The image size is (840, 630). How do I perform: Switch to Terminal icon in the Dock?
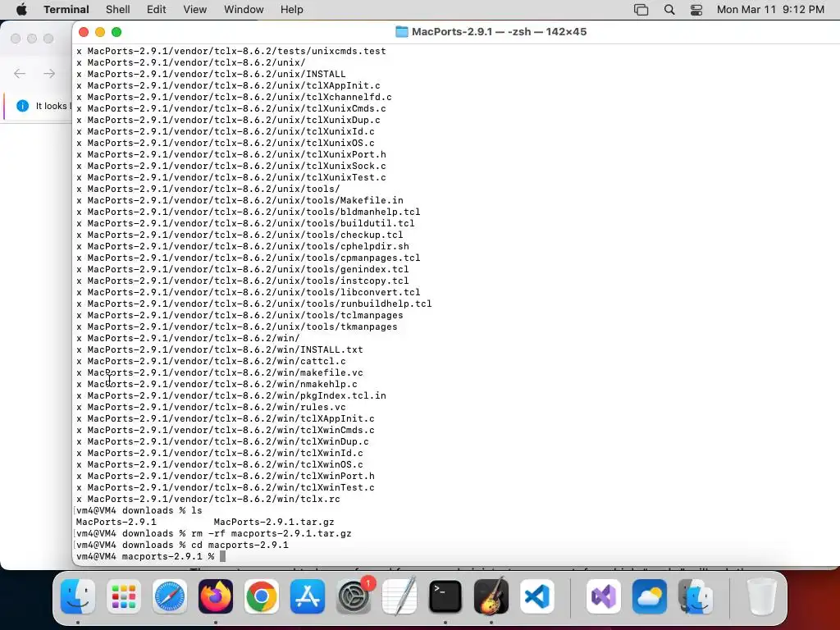pyautogui.click(x=445, y=596)
